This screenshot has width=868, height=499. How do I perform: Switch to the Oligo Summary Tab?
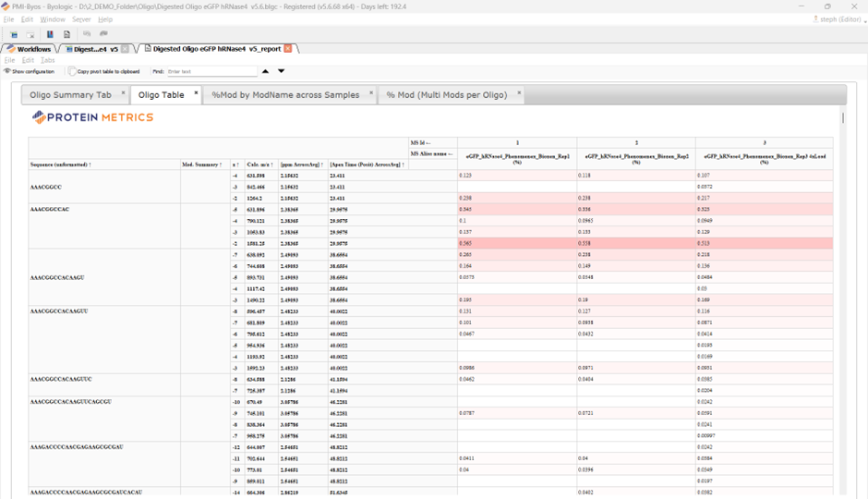(70, 95)
